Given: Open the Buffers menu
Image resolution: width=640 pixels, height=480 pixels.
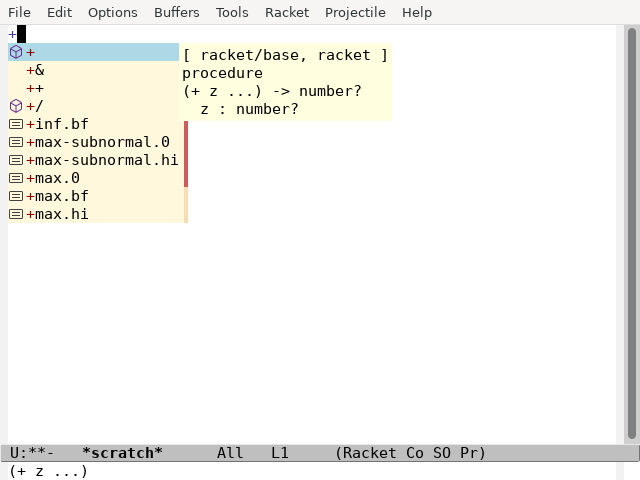Looking at the screenshot, I should 177,12.
